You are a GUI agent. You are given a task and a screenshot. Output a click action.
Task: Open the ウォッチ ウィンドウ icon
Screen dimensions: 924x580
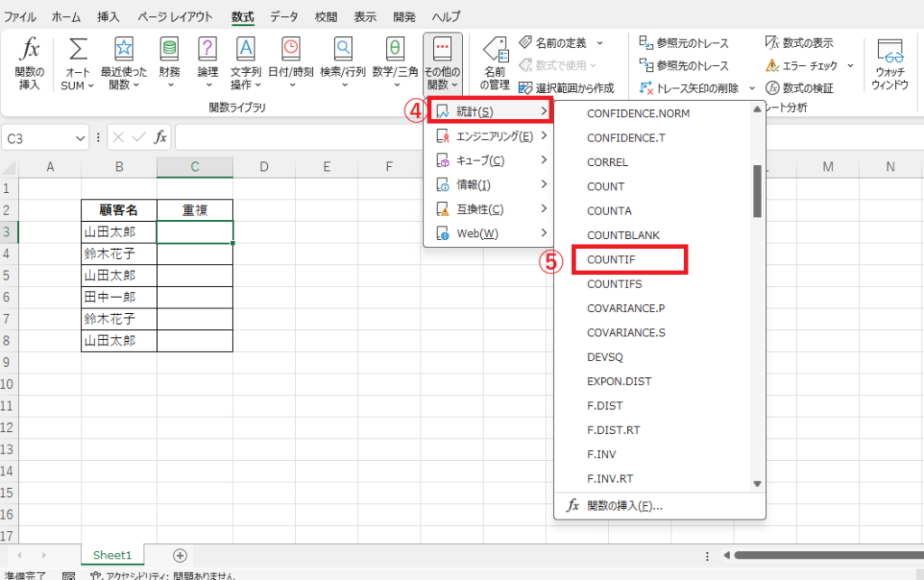coord(890,51)
